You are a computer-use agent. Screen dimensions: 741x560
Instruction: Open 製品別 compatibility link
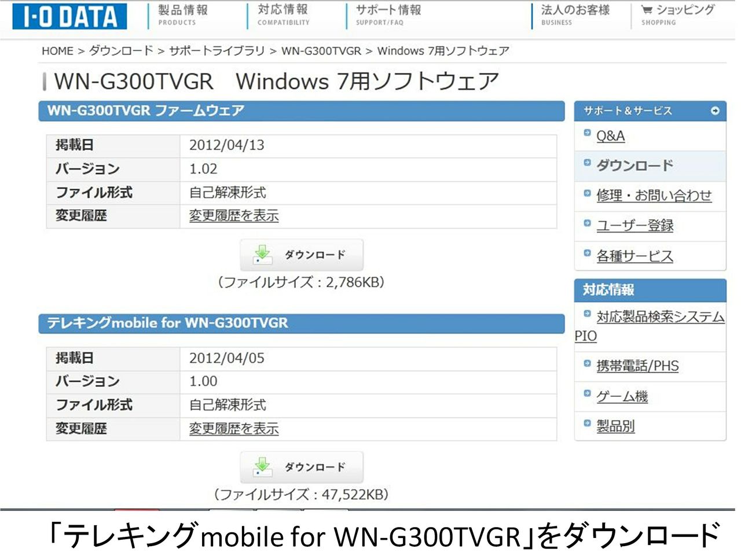tap(616, 426)
